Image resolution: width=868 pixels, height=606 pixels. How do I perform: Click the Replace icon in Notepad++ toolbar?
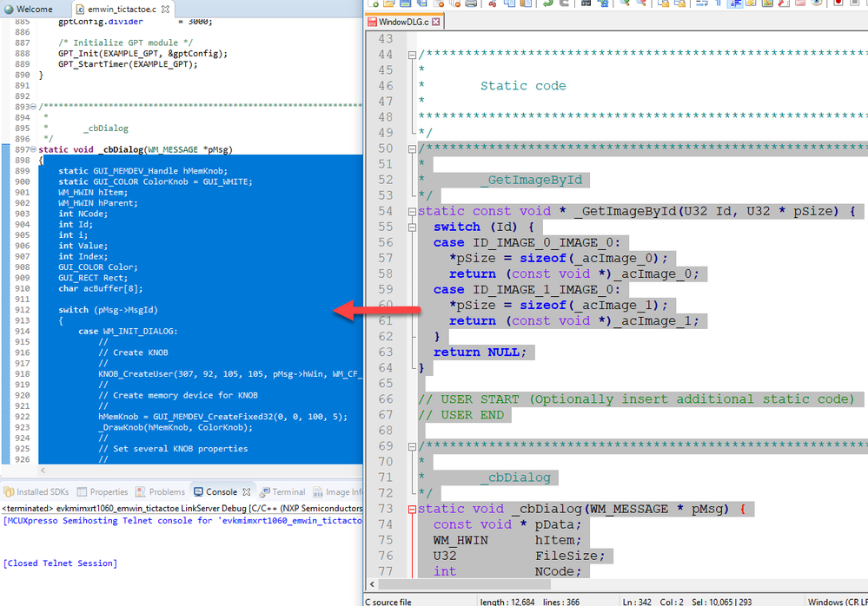point(602,3)
